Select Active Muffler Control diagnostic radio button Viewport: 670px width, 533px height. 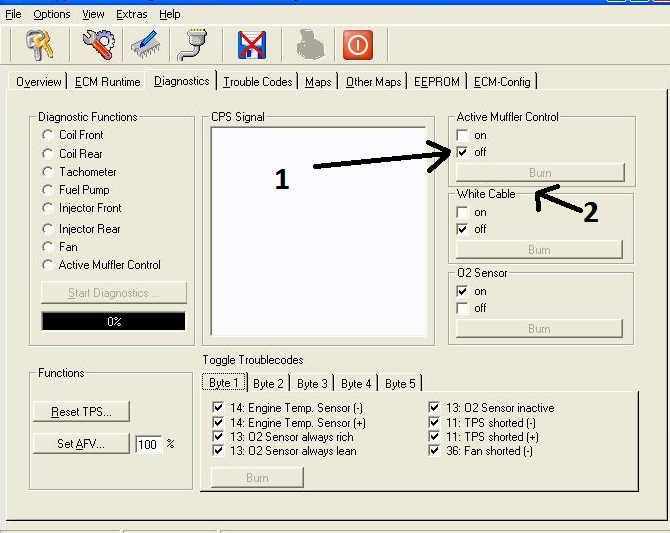click(47, 265)
